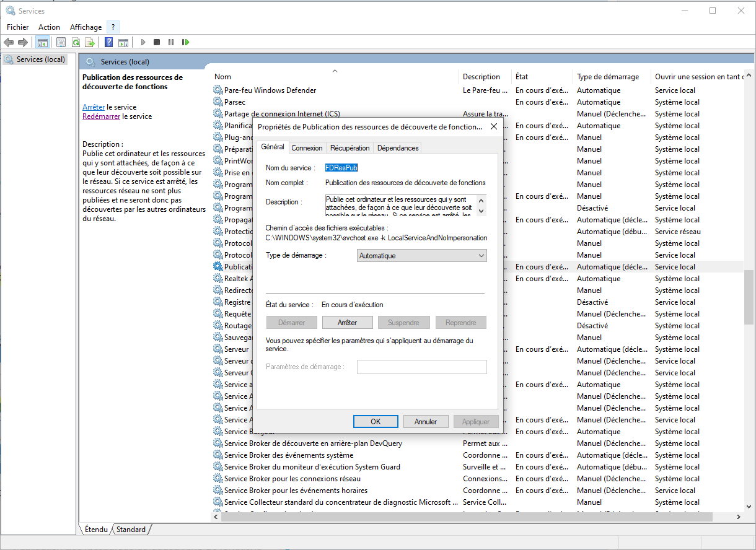Click the Forward arrow toolbar icon
Viewport: 756px width, 550px height.
tap(23, 42)
